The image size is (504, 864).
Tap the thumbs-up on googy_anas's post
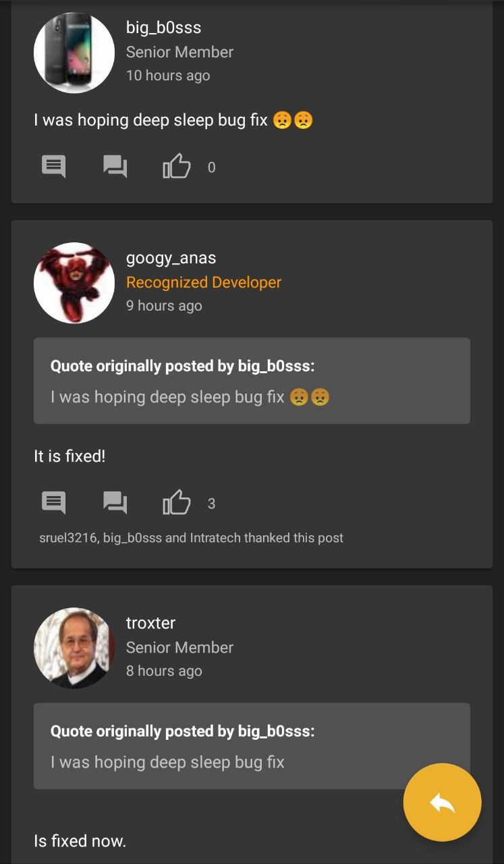coord(177,502)
